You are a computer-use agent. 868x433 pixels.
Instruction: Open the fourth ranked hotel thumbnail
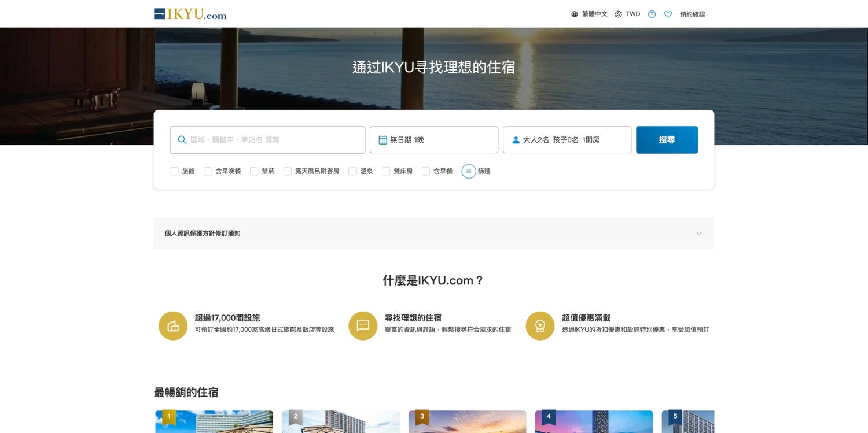point(594,421)
